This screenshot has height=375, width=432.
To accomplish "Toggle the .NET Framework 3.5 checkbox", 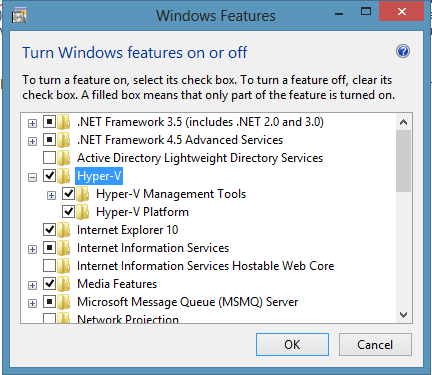I will click(49, 122).
